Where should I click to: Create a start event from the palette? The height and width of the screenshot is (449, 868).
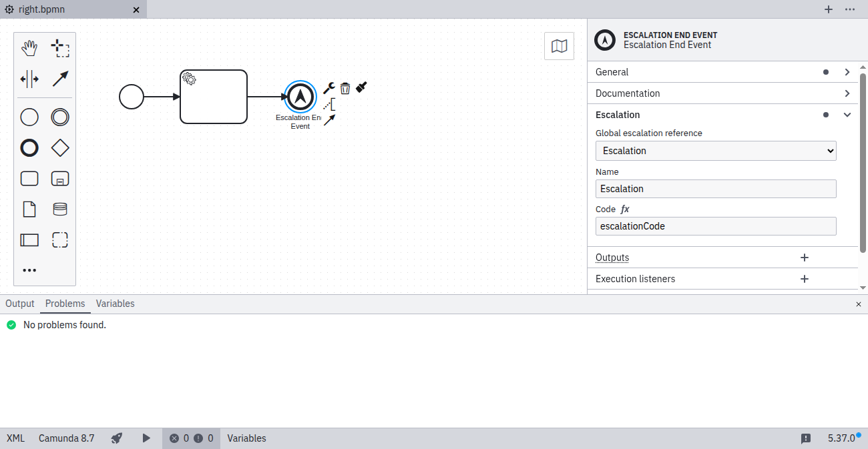click(x=29, y=117)
